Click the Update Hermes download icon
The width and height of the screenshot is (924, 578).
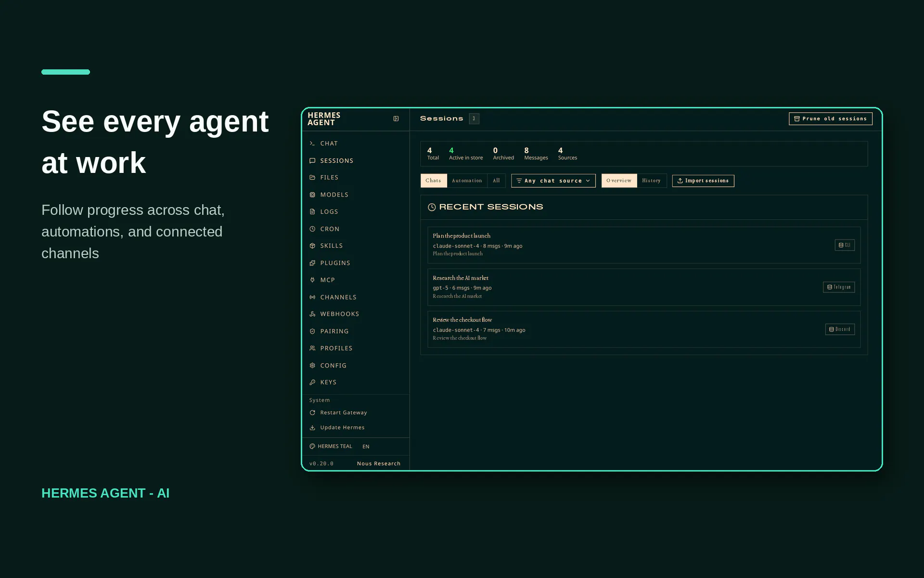pyautogui.click(x=312, y=428)
